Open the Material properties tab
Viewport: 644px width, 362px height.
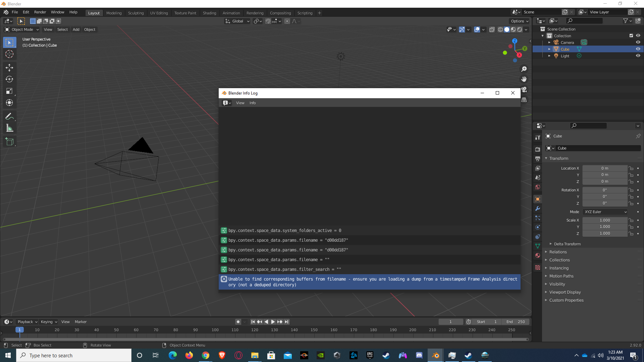pos(538,255)
